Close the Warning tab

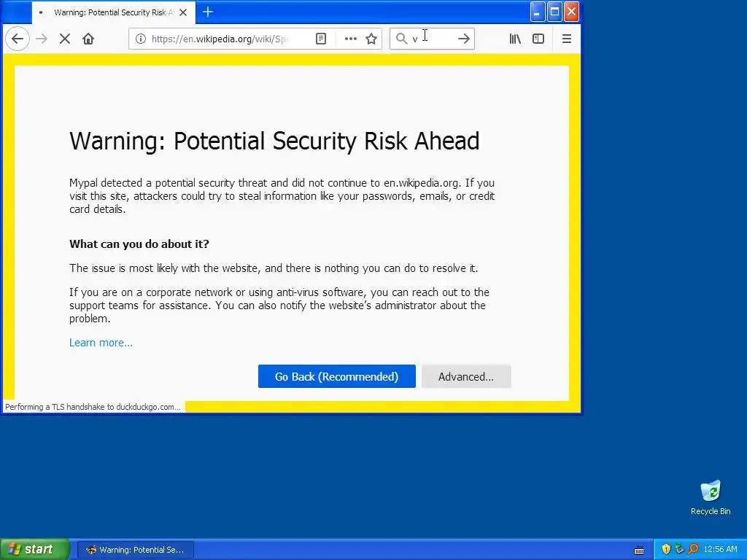(183, 12)
